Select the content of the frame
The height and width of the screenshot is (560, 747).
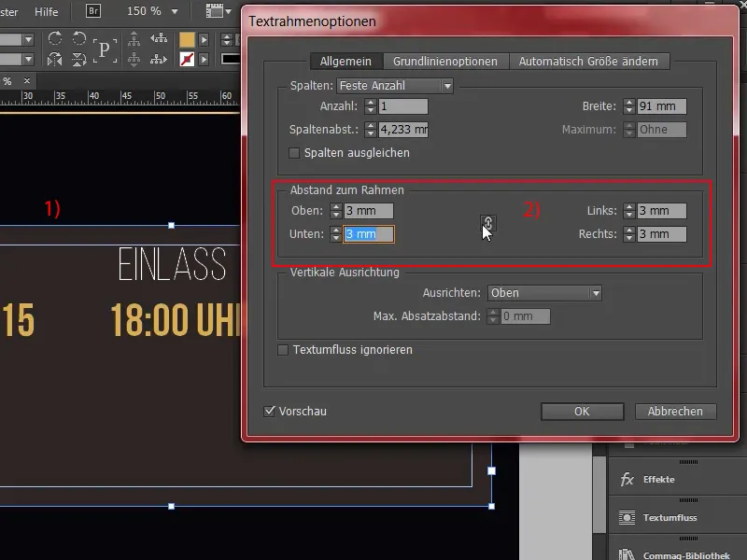(134, 60)
